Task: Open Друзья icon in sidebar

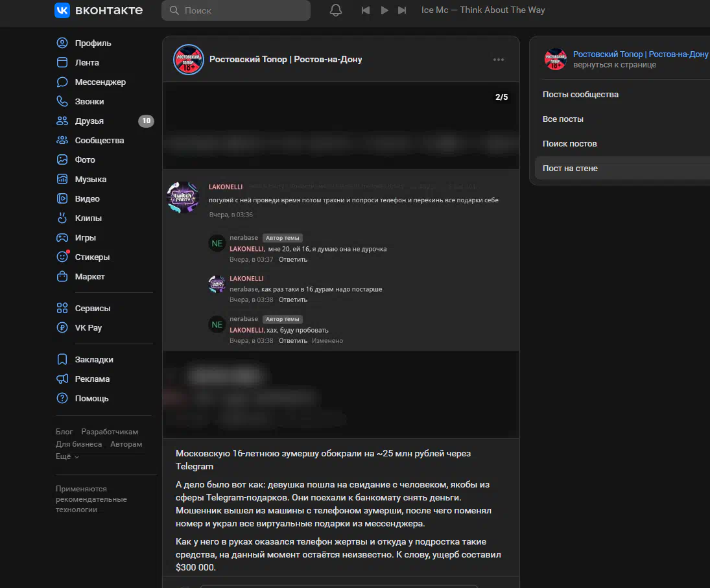Action: click(62, 121)
